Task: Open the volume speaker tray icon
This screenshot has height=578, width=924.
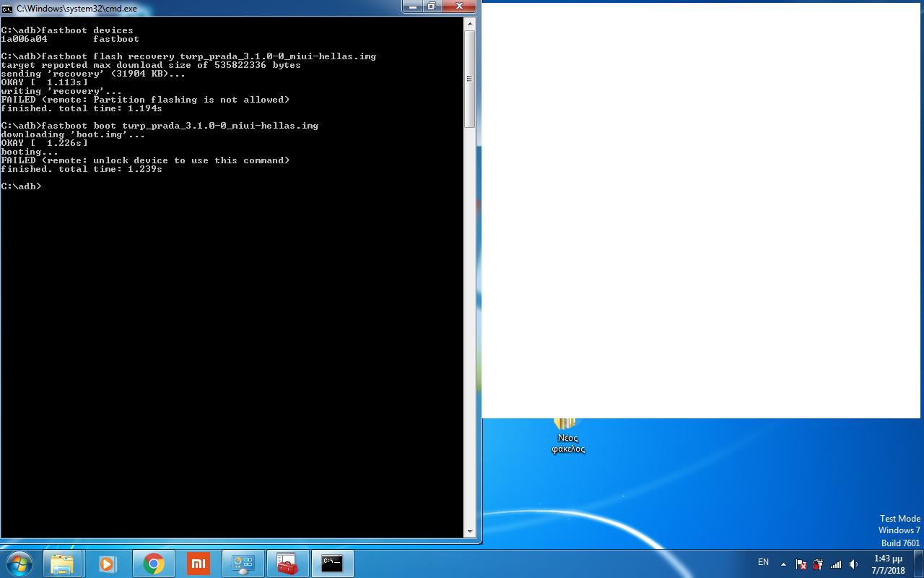Action: coord(854,564)
